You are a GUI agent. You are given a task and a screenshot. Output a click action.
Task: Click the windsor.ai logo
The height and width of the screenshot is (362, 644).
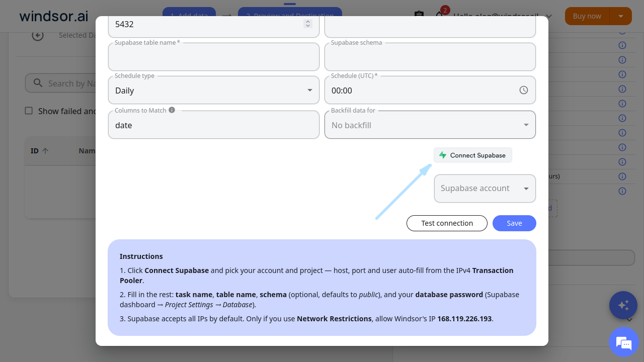pyautogui.click(x=54, y=16)
